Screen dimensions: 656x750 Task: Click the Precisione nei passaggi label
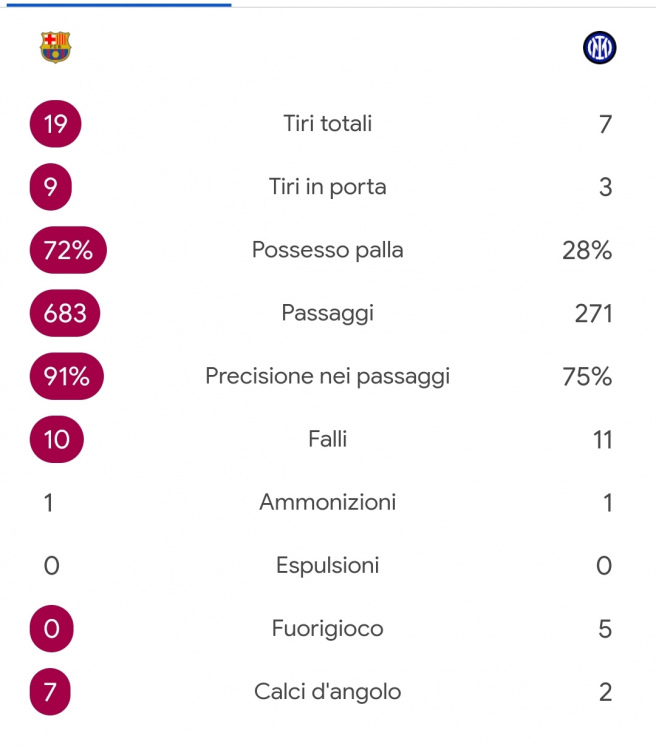pos(328,376)
